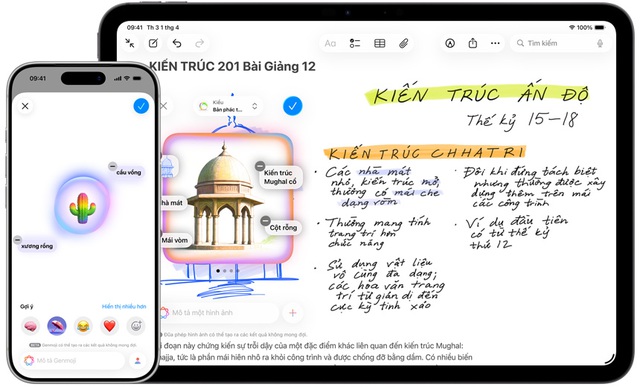640x387 pixels.
Task: Click the "Tìm kiếm" search field
Action: 559,43
